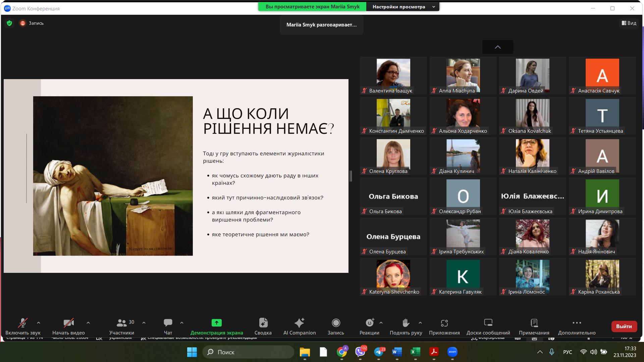The height and width of the screenshot is (362, 644).
Task: Open the Chat panel icon
Action: click(168, 323)
